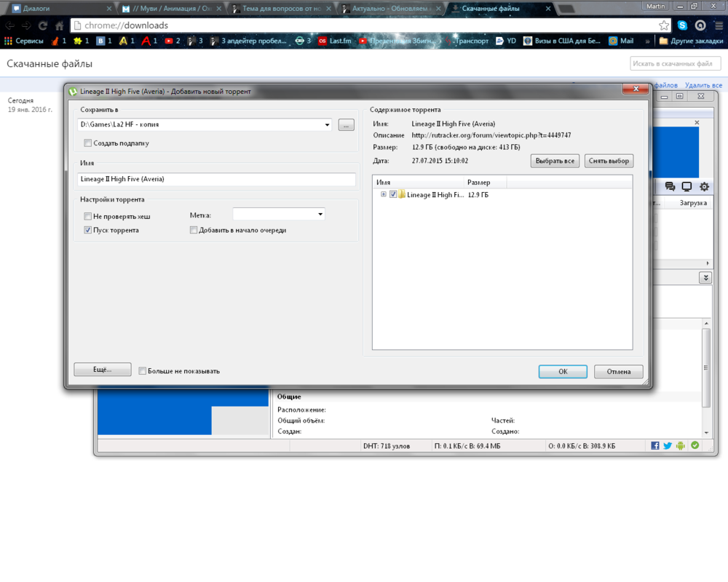
Task: Open uTorrent settings gear icon
Action: pyautogui.click(x=704, y=187)
